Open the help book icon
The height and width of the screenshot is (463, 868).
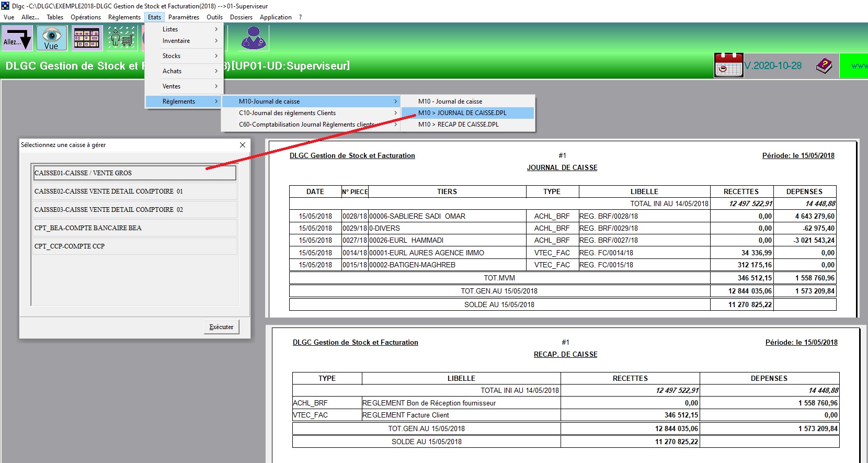point(824,66)
